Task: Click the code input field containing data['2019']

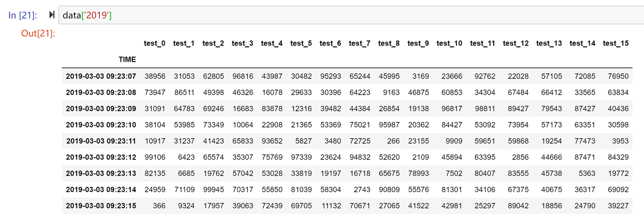Action: (351, 15)
